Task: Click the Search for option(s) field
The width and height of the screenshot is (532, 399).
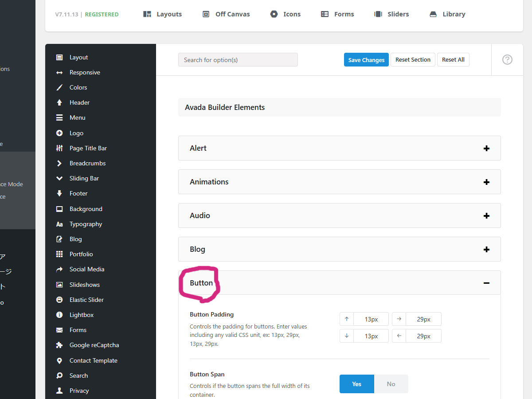Action: (238, 60)
